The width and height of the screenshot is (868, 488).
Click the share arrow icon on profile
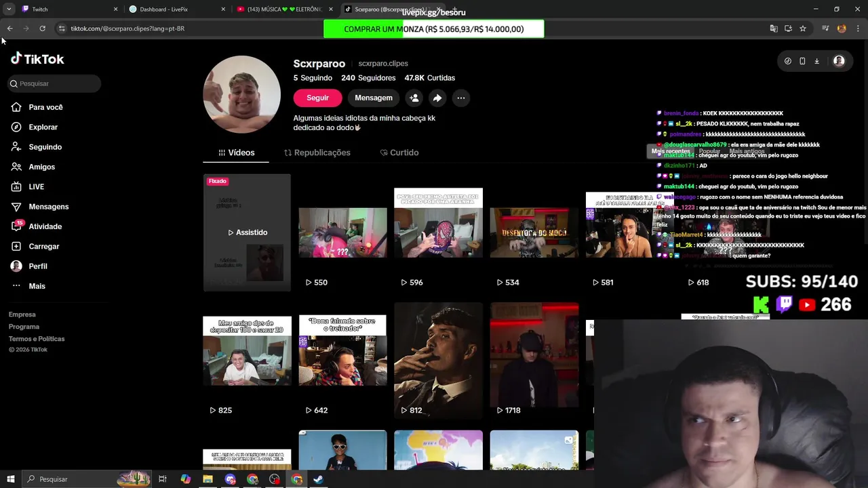[437, 98]
